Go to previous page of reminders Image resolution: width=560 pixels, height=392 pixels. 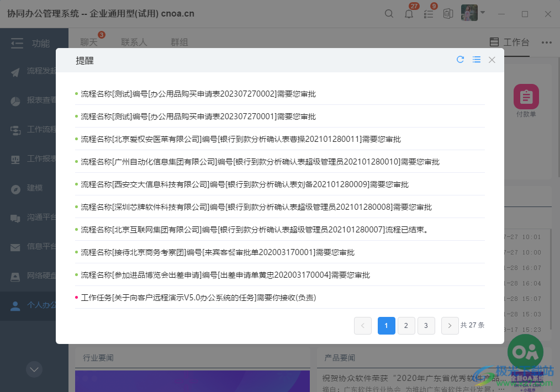click(x=363, y=326)
